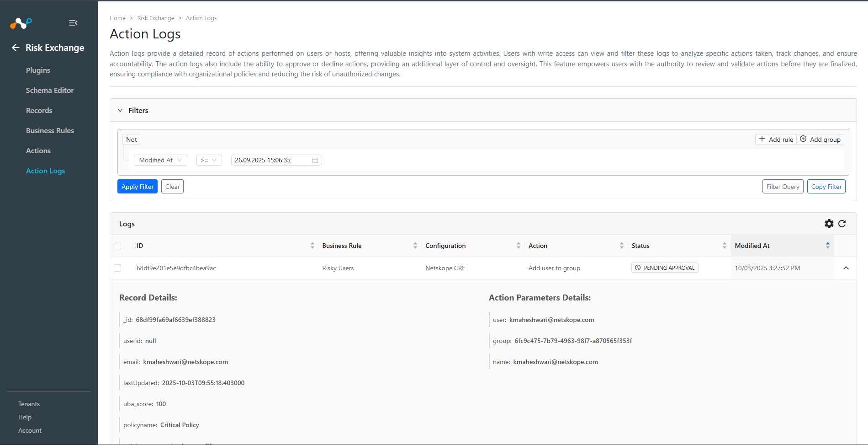Click the 10/03/2025 3:27:52 PM timestamp

767,268
